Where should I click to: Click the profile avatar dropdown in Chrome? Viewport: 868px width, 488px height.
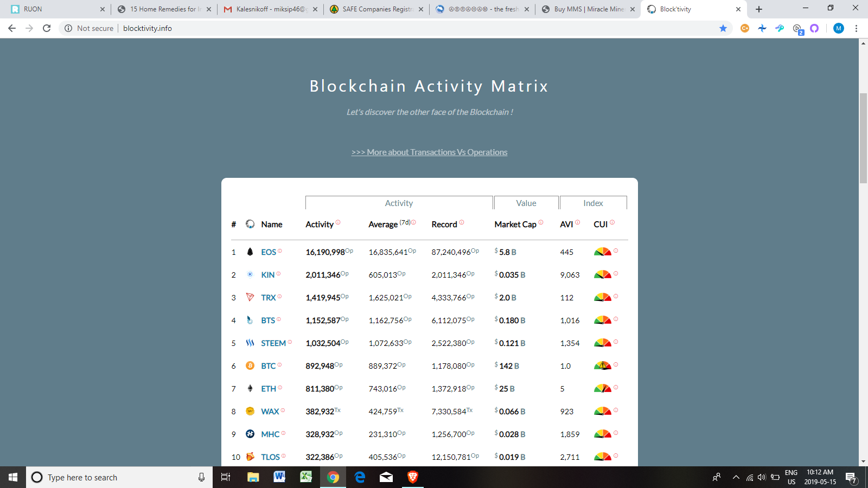838,28
